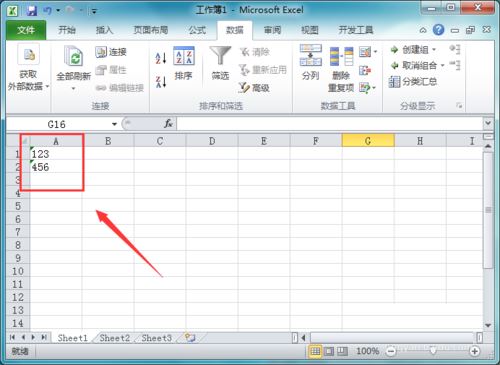Click the Advanced filter button
500x365 pixels.
pos(254,88)
